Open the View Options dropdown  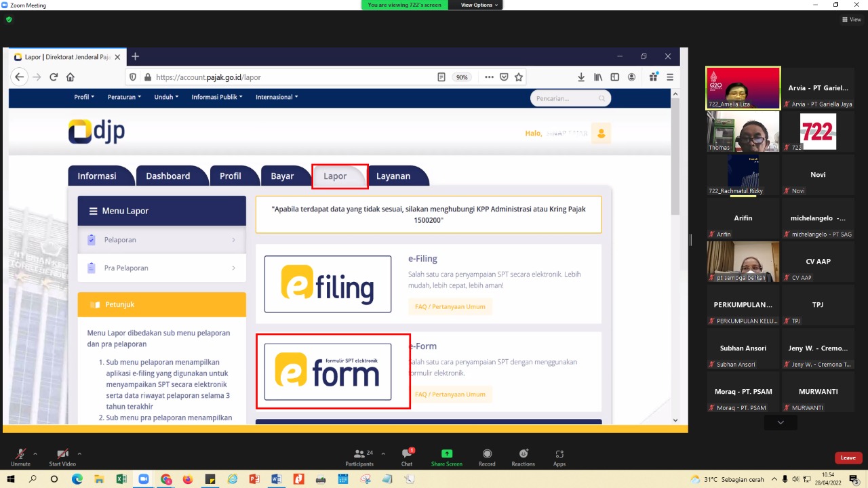pos(479,5)
